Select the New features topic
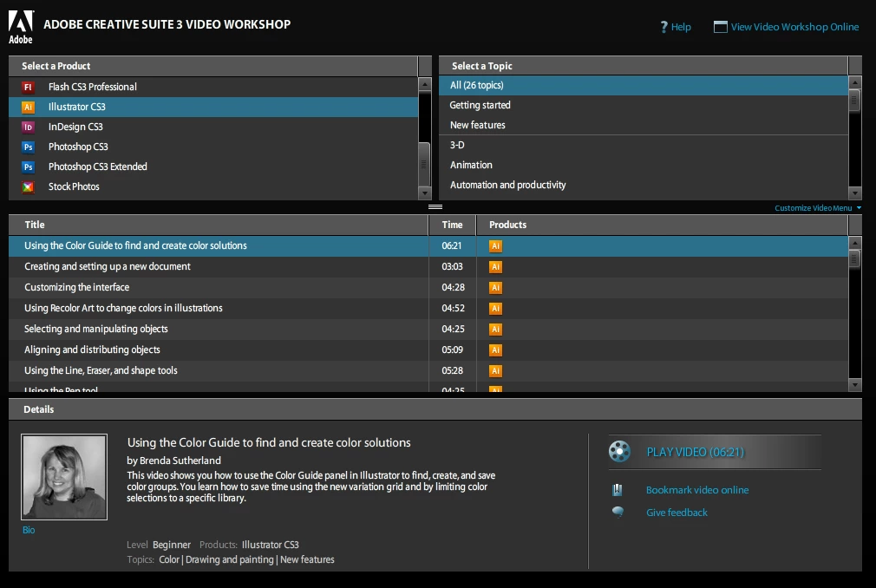 tap(643, 125)
